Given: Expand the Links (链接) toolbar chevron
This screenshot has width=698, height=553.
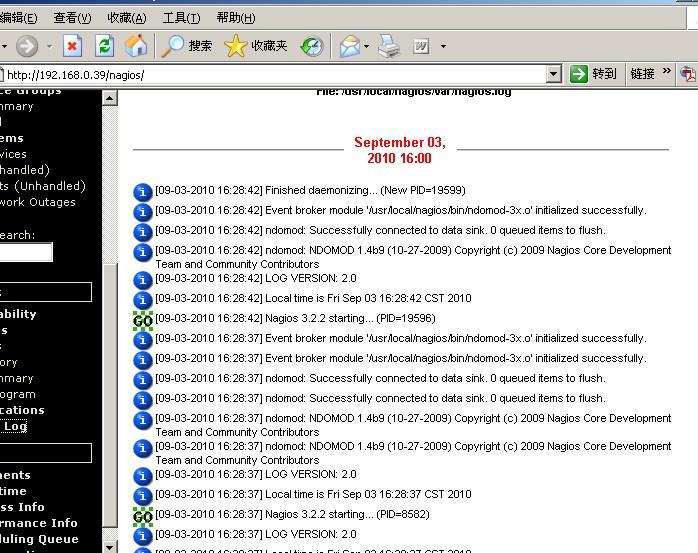Looking at the screenshot, I should click(x=666, y=71).
